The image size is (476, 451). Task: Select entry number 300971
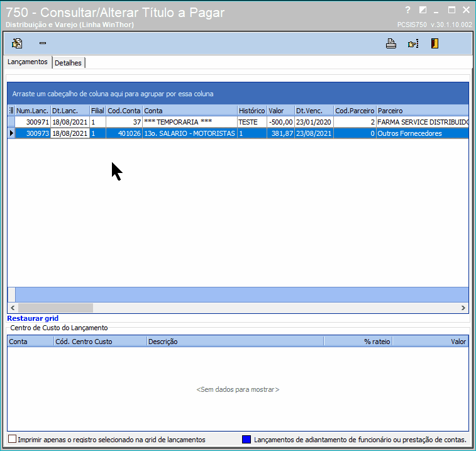click(33, 122)
